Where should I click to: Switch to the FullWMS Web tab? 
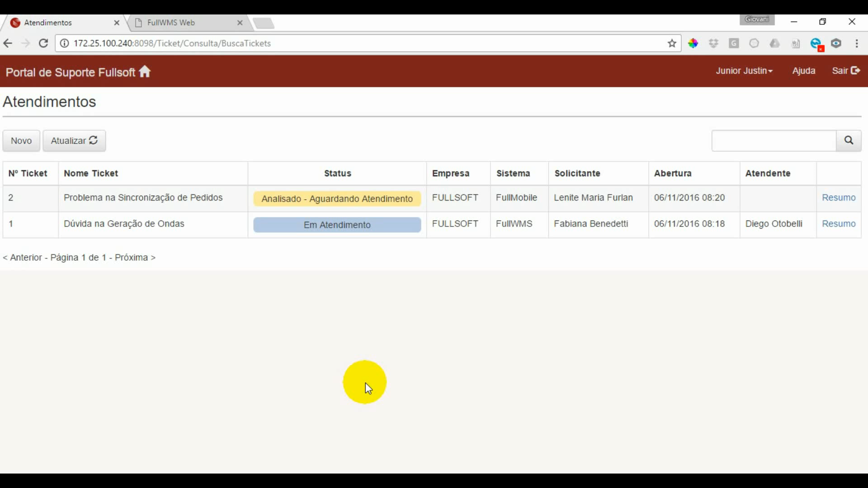click(188, 23)
